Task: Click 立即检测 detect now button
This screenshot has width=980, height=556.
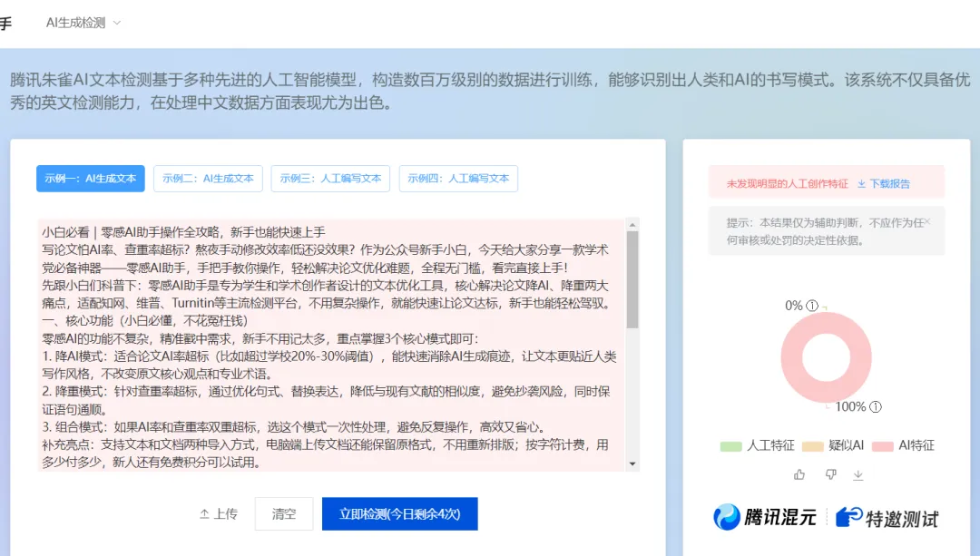Action: coord(400,514)
